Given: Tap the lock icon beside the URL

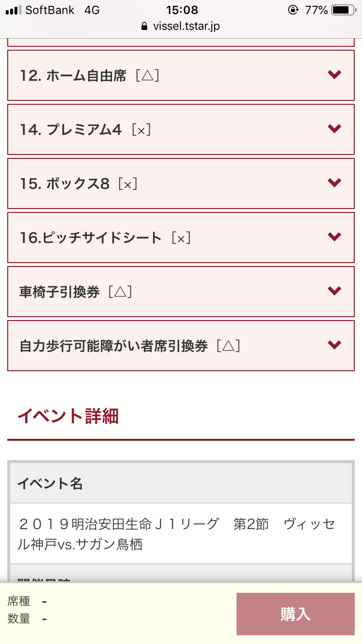Looking at the screenshot, I should (x=144, y=27).
